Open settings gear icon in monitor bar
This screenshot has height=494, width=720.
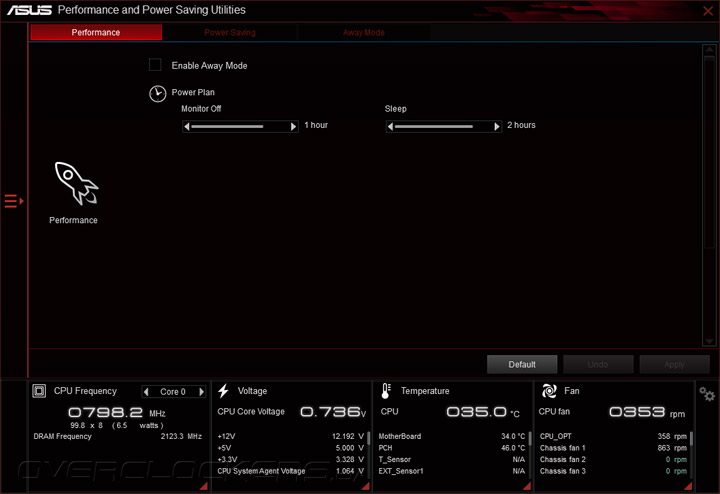coord(707,394)
